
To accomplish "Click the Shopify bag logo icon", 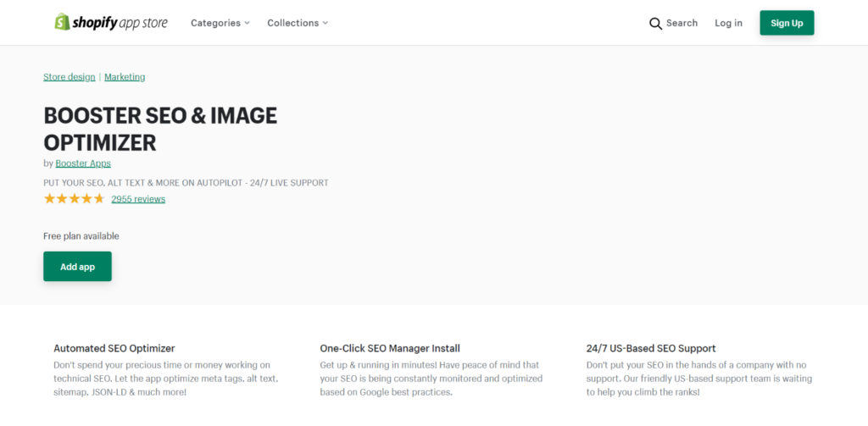I will (x=62, y=22).
